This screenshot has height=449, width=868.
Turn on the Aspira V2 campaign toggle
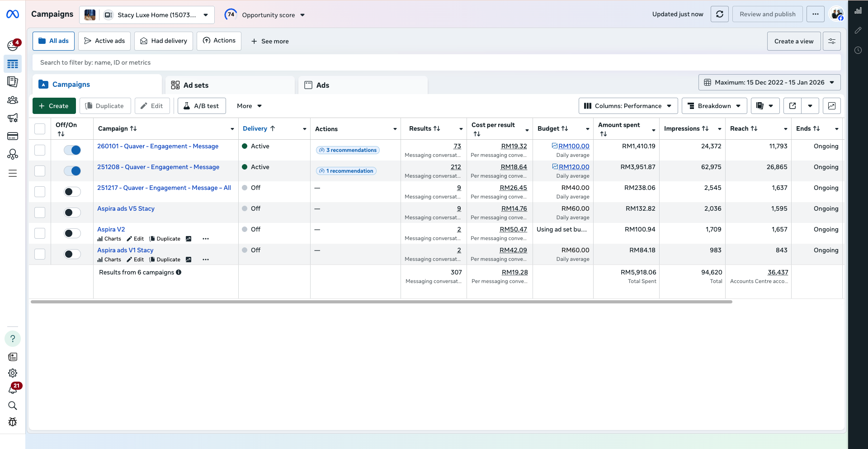(72, 233)
